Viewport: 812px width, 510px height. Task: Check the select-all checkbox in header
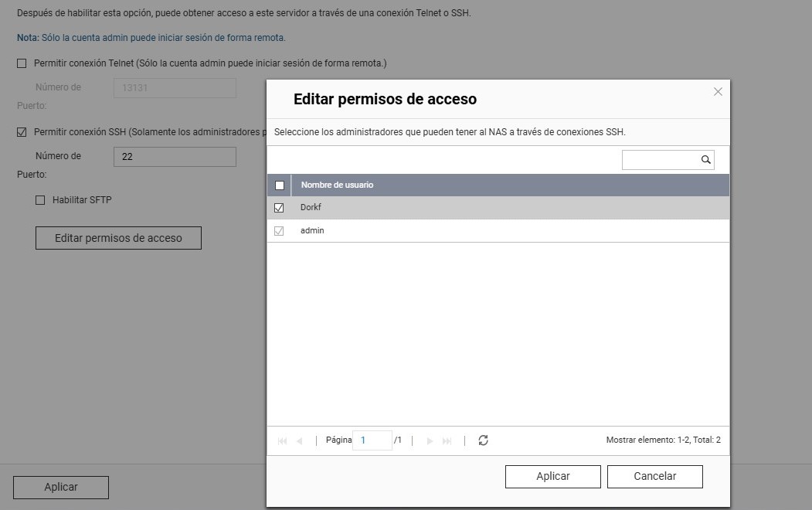point(280,185)
